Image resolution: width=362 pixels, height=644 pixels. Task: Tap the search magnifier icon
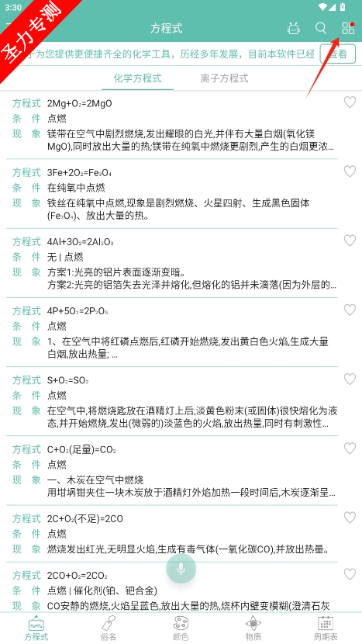[321, 29]
